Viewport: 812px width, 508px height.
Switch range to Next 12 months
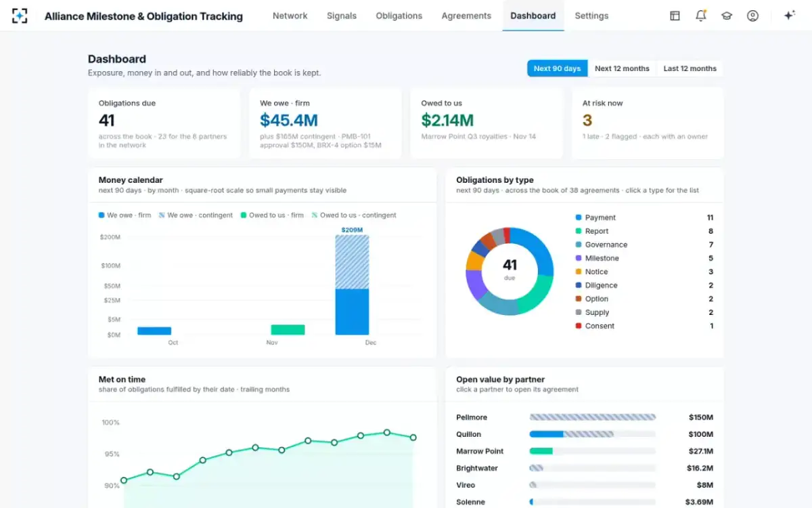(x=622, y=68)
